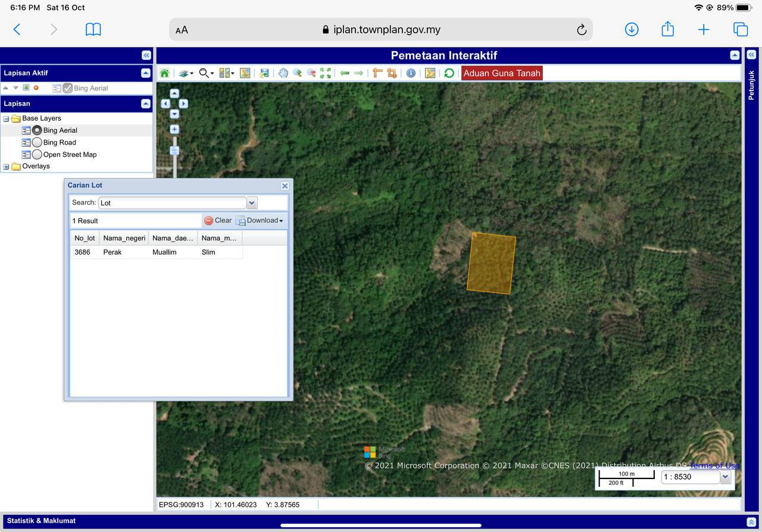Select the pan hand tool

[283, 73]
